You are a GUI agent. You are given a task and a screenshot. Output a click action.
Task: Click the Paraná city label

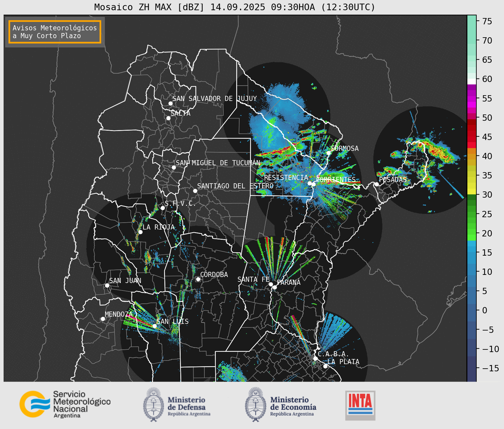point(289,282)
